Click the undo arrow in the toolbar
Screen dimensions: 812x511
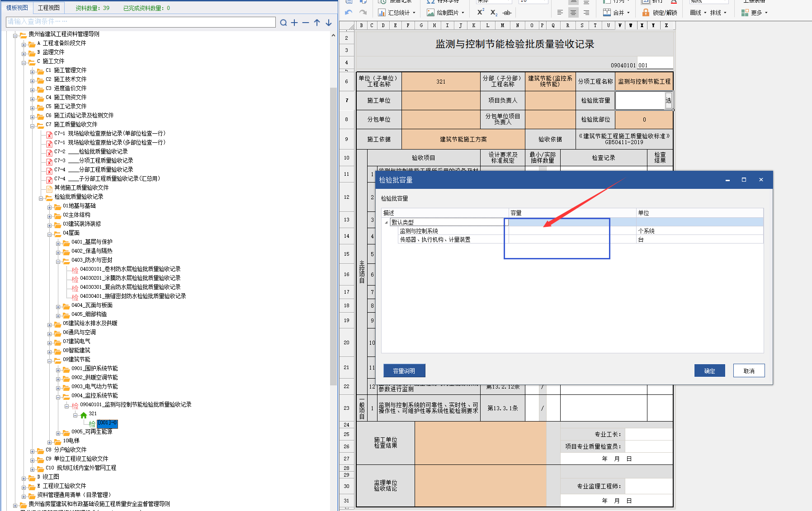tap(349, 13)
